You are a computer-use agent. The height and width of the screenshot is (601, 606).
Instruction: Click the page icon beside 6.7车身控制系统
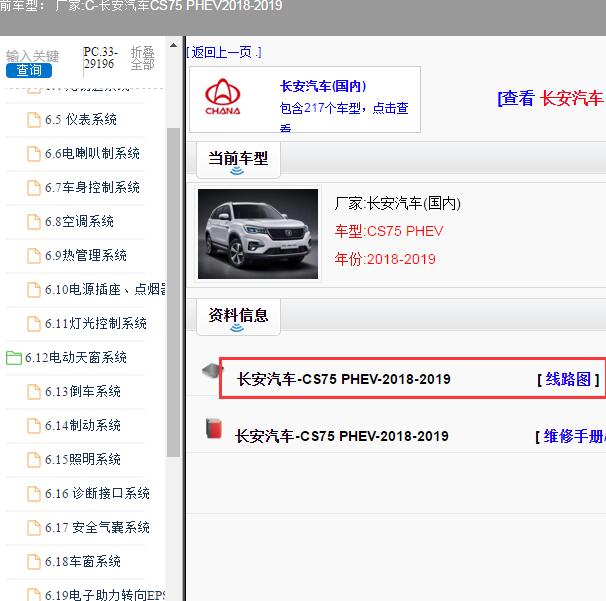tap(34, 188)
